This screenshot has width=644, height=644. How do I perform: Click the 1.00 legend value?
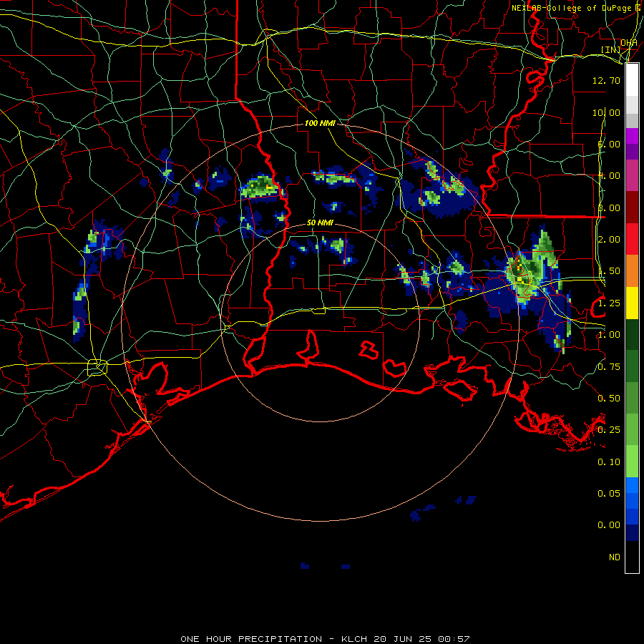[x=609, y=335]
